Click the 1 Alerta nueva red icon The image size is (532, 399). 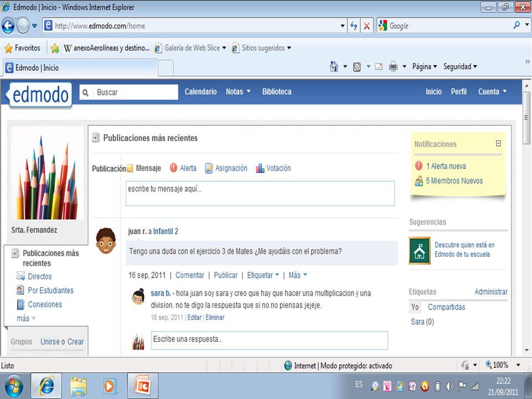point(419,166)
